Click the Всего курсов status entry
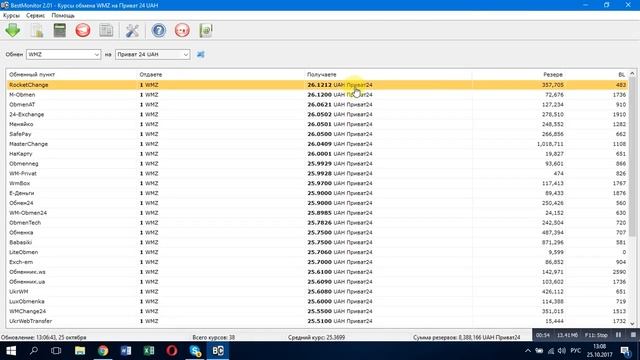 213,338
